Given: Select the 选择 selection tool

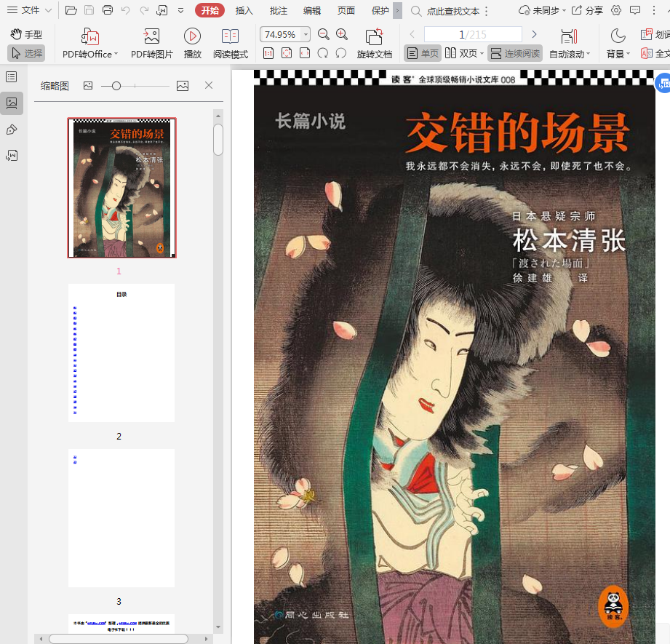Looking at the screenshot, I should pos(26,53).
